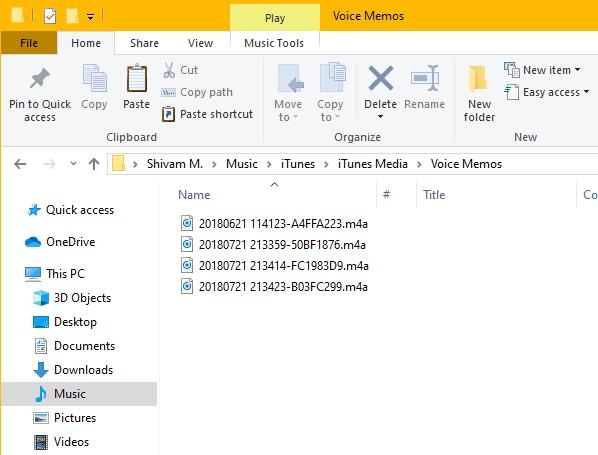
Task: Click the folder icon in address bar
Action: (x=119, y=164)
